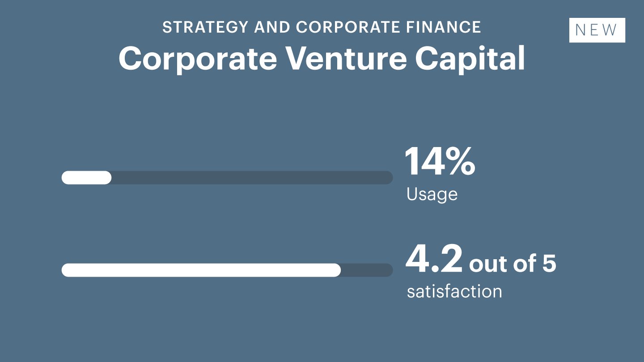Click the Usage label under 14%
Viewport: 644px width, 362px height.
pos(432,194)
